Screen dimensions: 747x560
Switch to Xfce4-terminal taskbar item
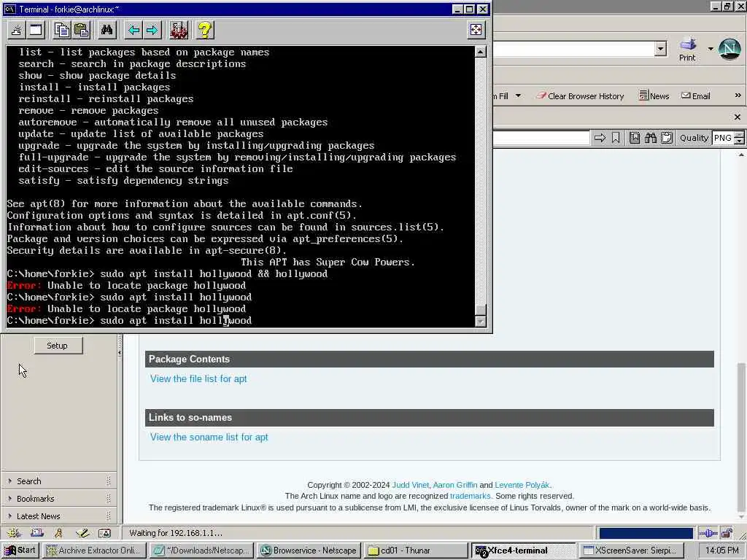point(524,551)
